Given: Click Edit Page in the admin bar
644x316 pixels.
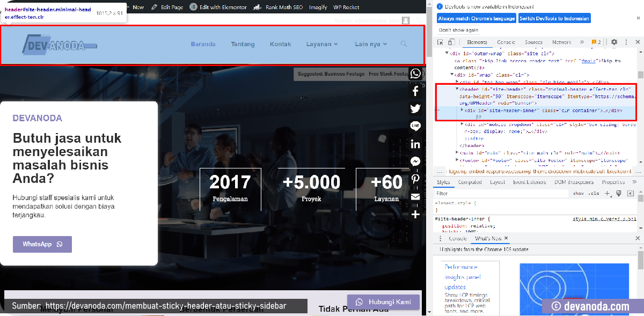Looking at the screenshot, I should pos(167,7).
